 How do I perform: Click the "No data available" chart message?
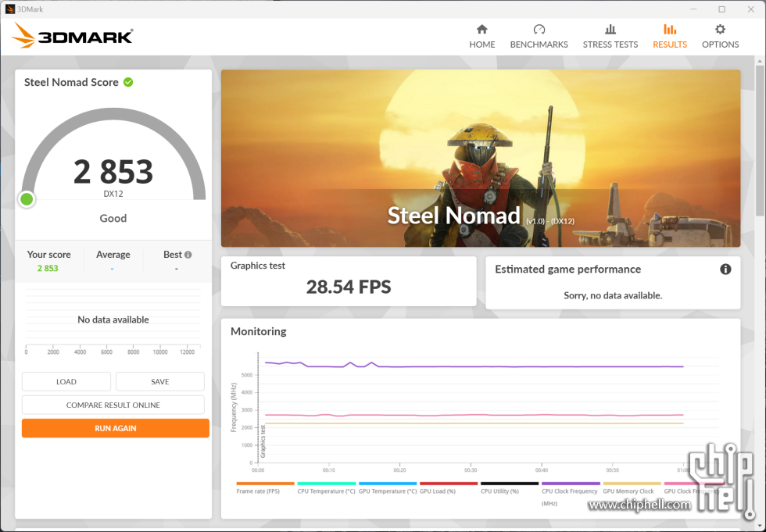[x=113, y=320]
